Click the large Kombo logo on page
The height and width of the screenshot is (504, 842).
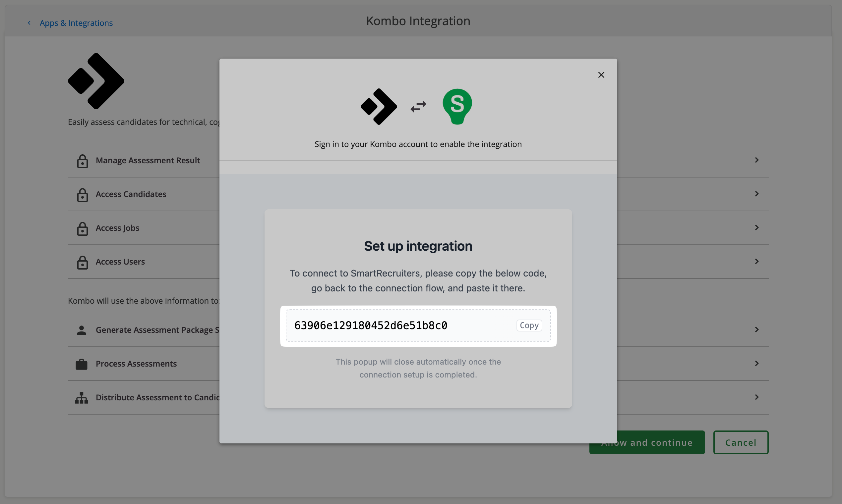96,81
